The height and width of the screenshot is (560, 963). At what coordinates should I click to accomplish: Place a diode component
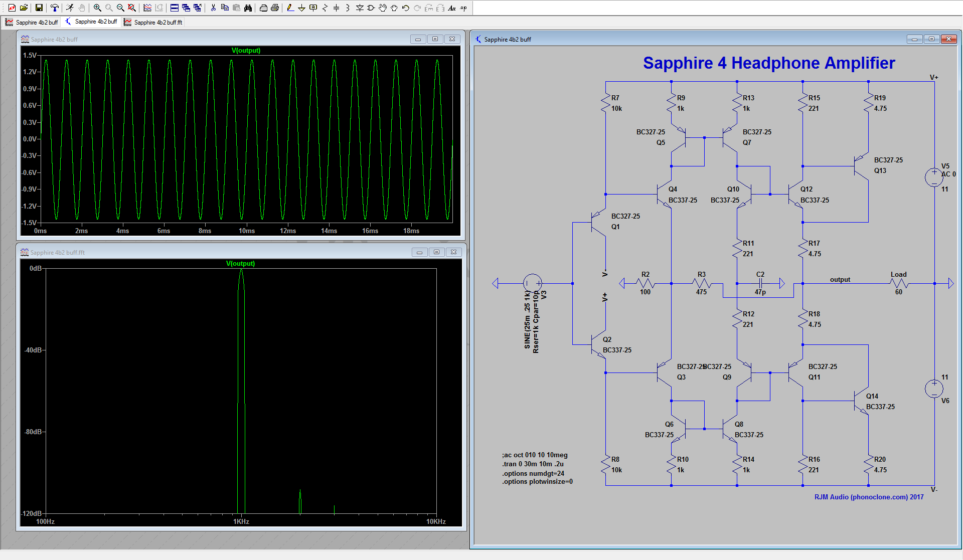pos(360,8)
